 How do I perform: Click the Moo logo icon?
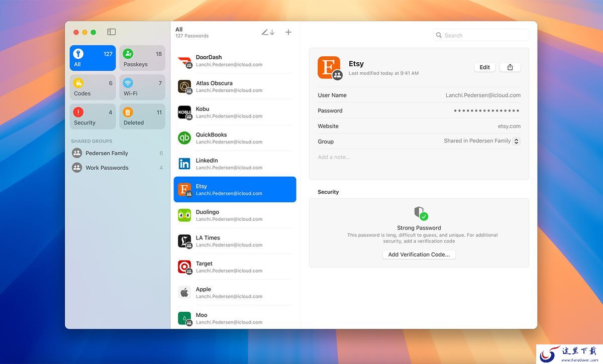(184, 318)
